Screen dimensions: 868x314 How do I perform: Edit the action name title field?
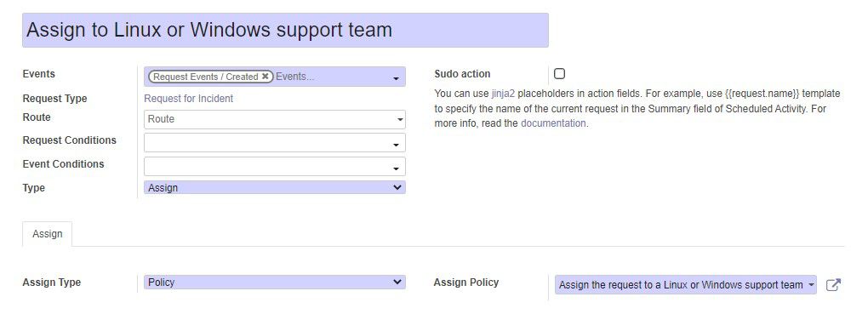point(285,30)
